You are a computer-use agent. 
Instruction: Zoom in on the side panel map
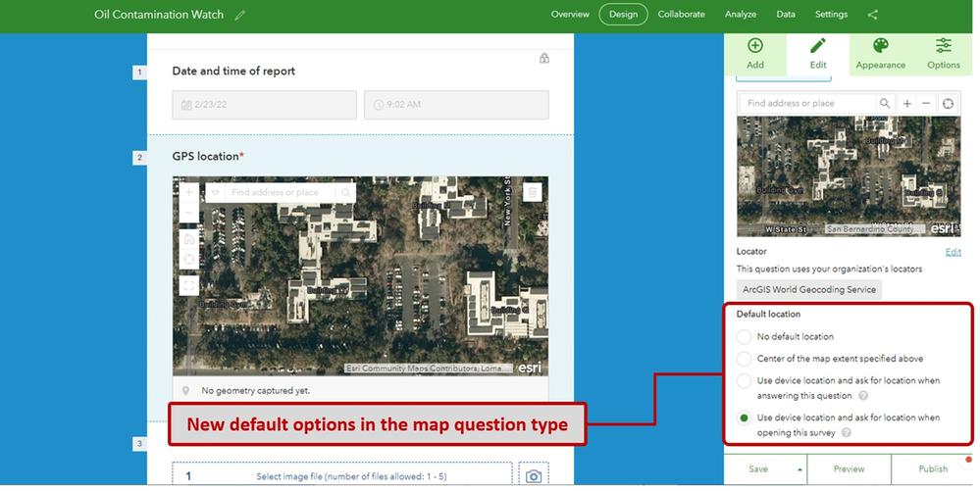click(906, 104)
